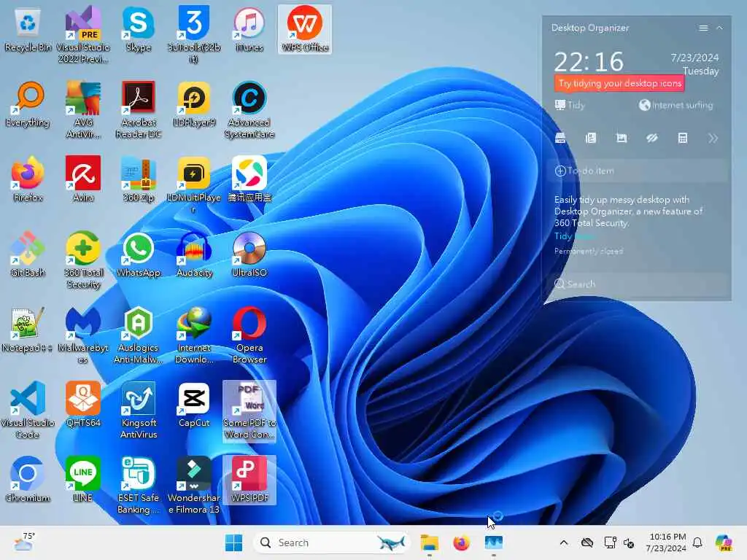Open Firefox from the taskbar

pyautogui.click(x=461, y=542)
